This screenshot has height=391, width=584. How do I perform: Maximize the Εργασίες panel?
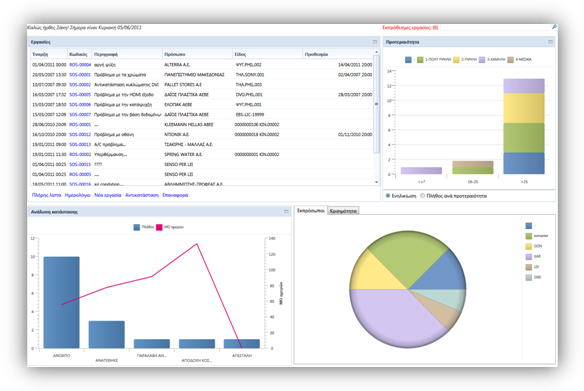click(x=375, y=42)
